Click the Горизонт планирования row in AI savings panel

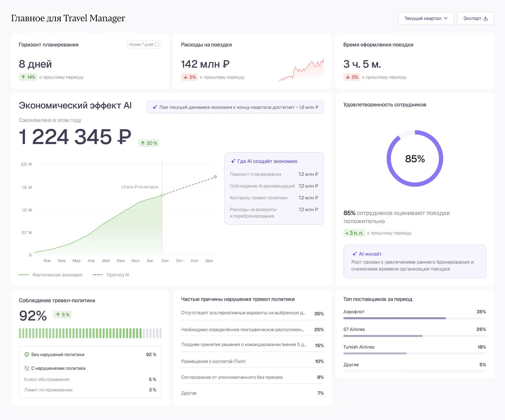(274, 174)
